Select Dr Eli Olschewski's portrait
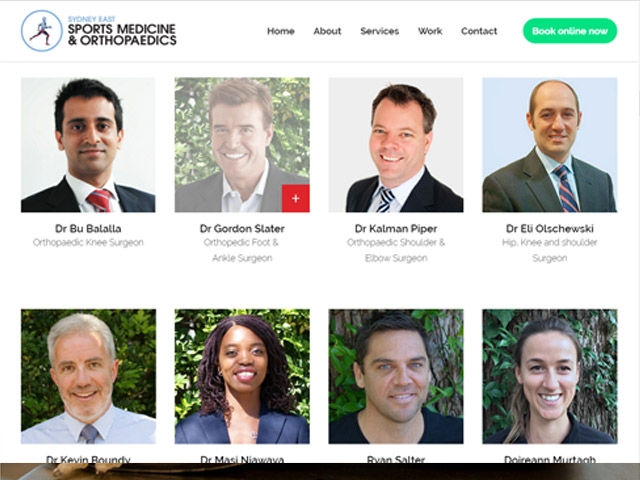 [550, 145]
